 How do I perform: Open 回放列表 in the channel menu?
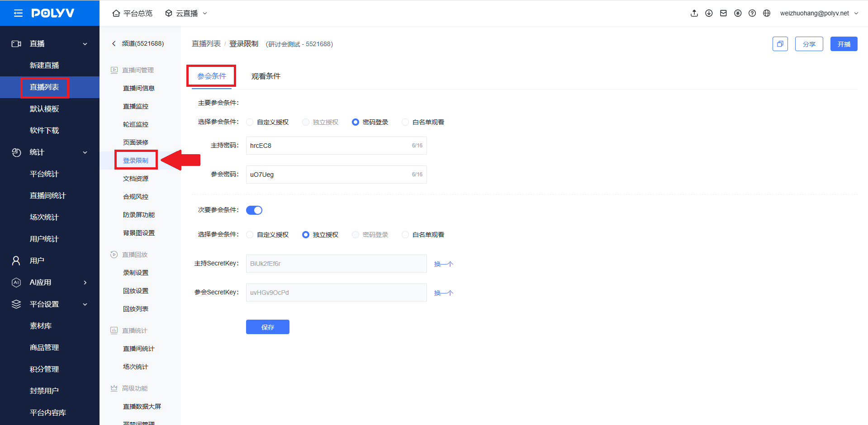pos(136,309)
